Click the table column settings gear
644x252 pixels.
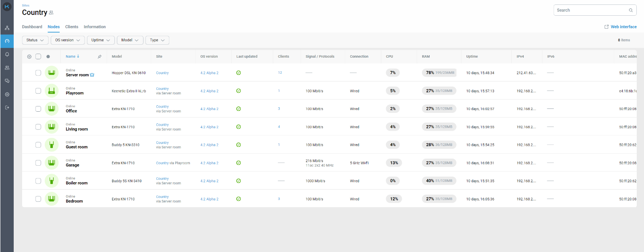(x=29, y=56)
